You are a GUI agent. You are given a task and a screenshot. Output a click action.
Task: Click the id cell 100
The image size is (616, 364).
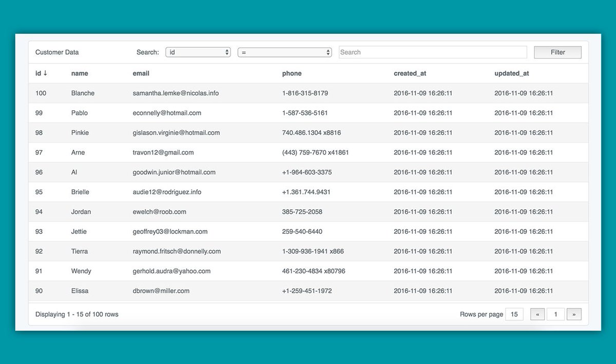[x=41, y=93]
